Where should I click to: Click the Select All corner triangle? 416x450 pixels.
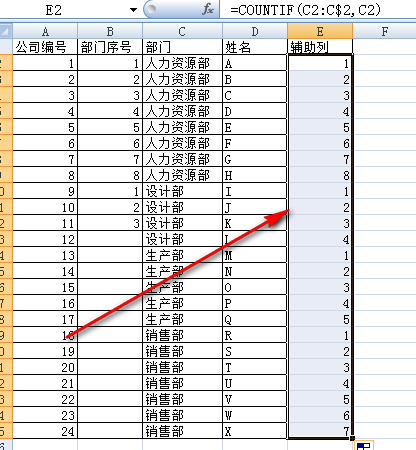click(x=6, y=31)
